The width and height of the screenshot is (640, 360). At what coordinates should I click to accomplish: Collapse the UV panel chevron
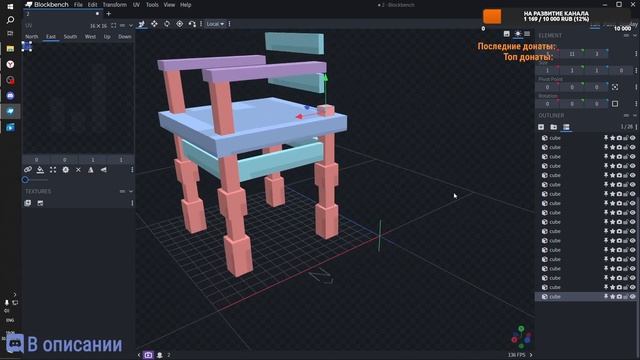click(131, 25)
